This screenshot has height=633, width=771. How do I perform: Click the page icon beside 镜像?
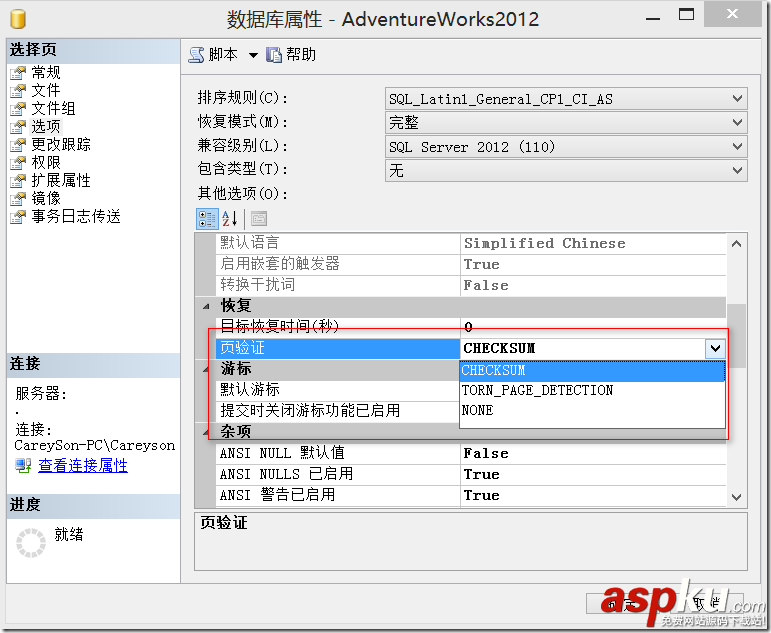[x=18, y=198]
